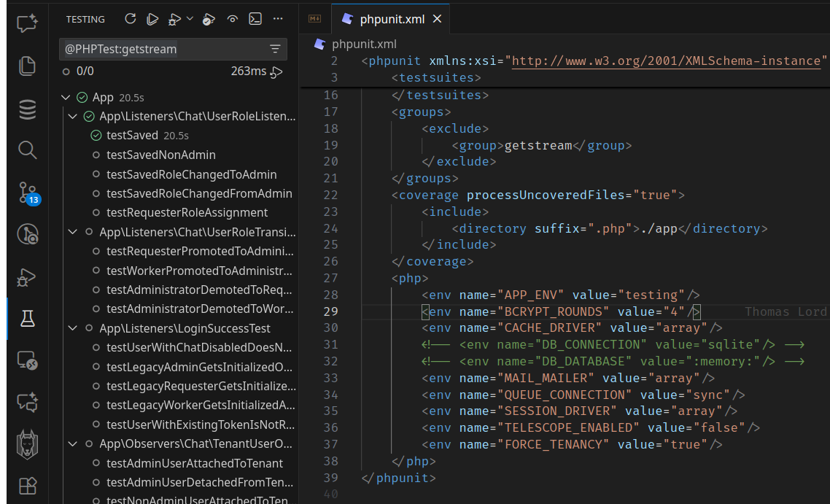This screenshot has height=504, width=830.
Task: Toggle continuous run eye icon
Action: 233,19
